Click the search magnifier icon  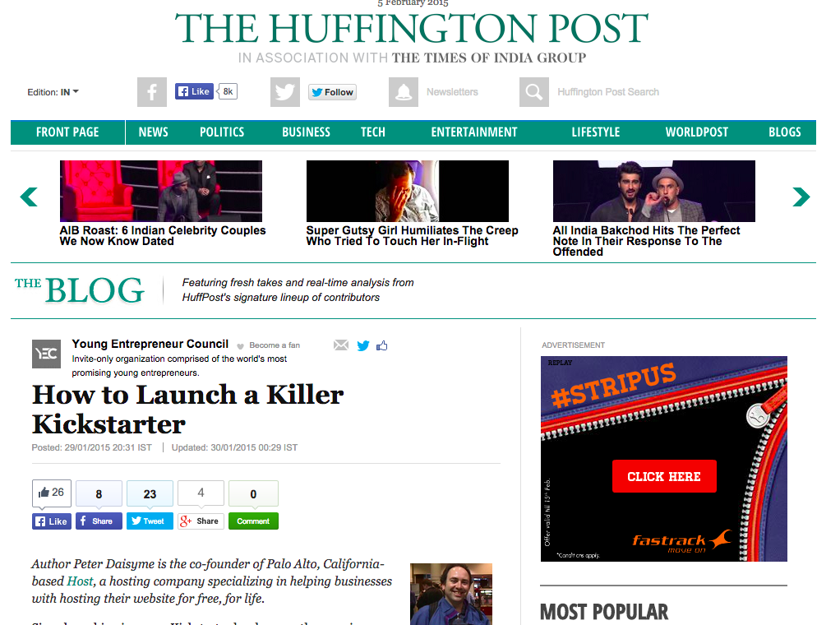[534, 92]
